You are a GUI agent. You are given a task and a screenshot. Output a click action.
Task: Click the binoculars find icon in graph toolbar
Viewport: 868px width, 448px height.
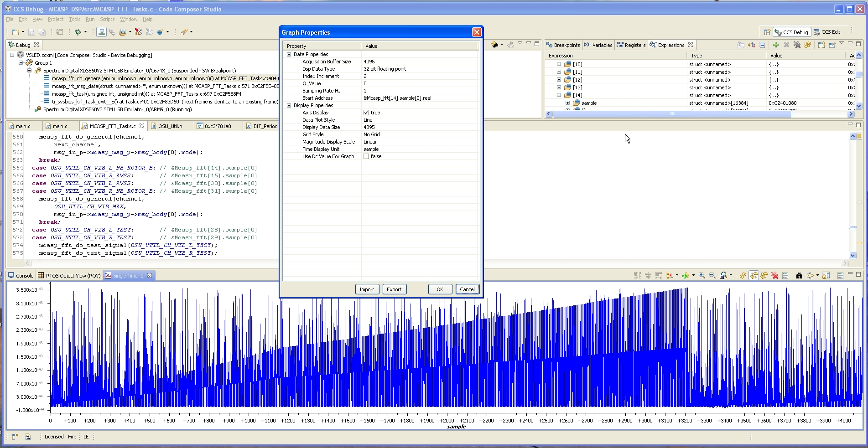(x=799, y=275)
